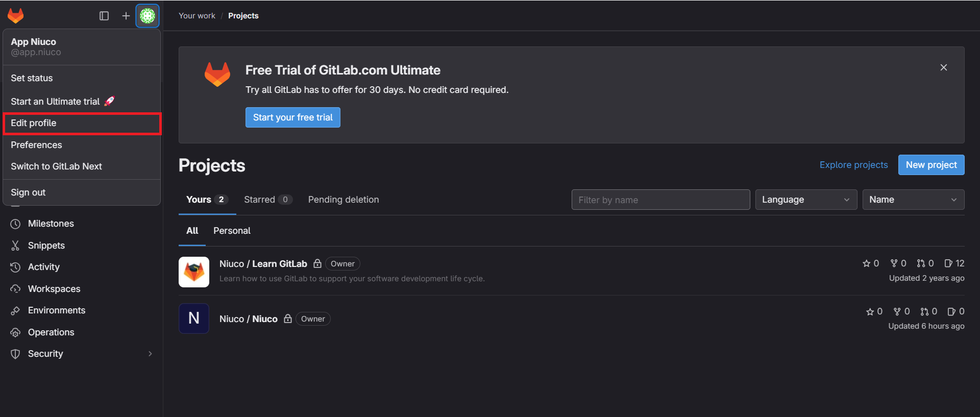Click the @app.niuco username text
The width and height of the screenshot is (980, 417).
[36, 52]
